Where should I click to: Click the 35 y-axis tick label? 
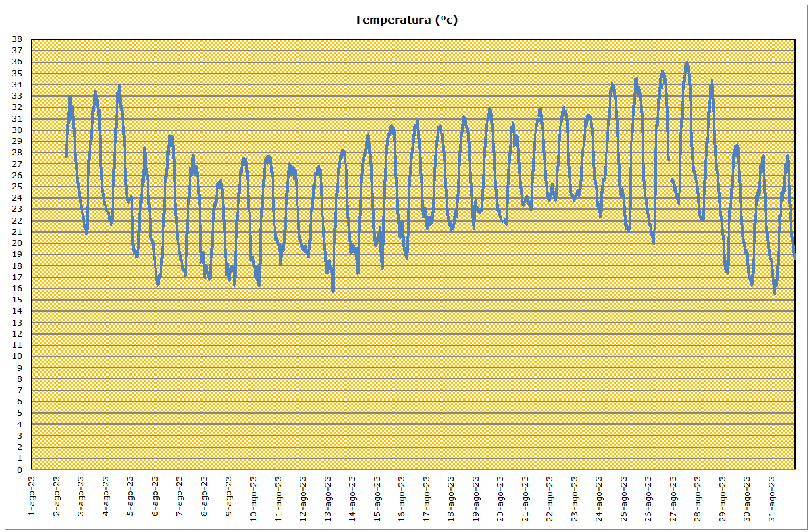click(18, 73)
